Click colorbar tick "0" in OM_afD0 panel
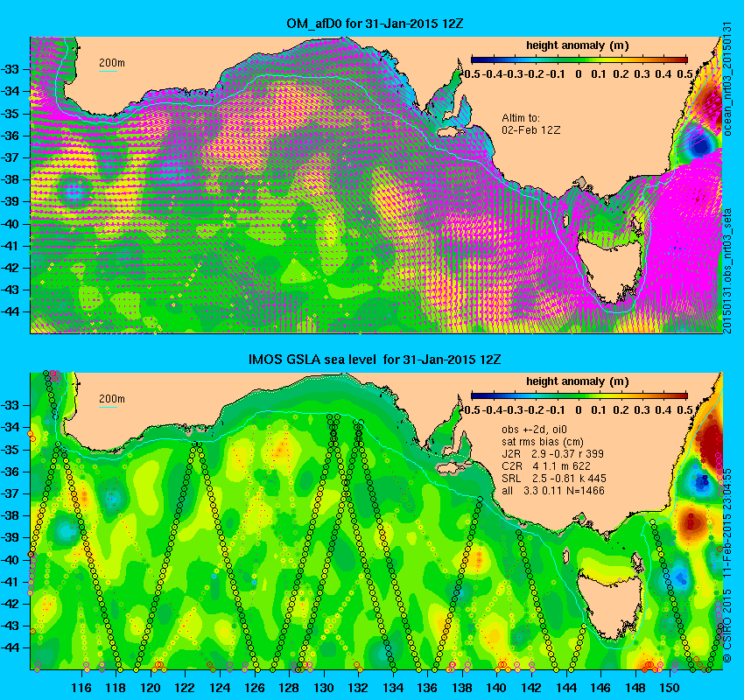744x700 pixels. click(579, 74)
